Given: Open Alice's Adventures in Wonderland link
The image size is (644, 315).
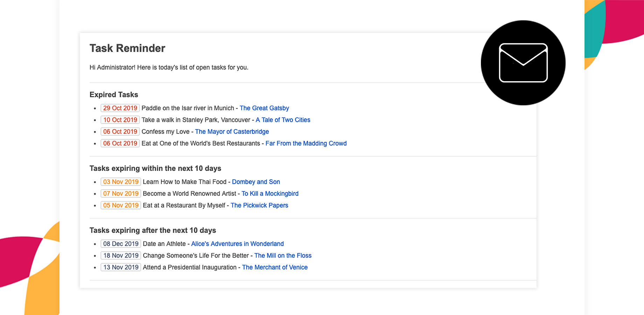Looking at the screenshot, I should point(237,244).
